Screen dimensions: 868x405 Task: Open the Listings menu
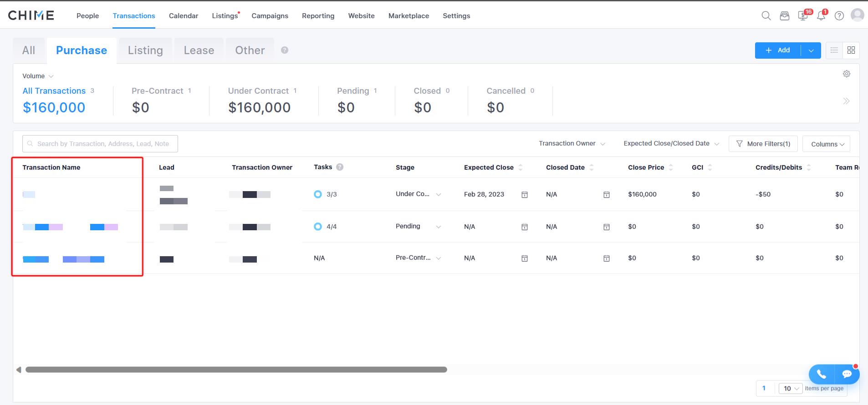click(x=225, y=15)
